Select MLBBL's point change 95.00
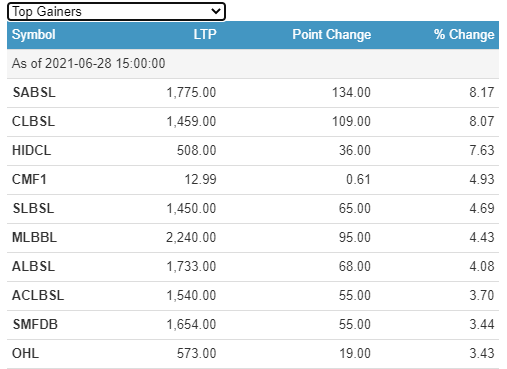The width and height of the screenshot is (507, 369). click(355, 237)
